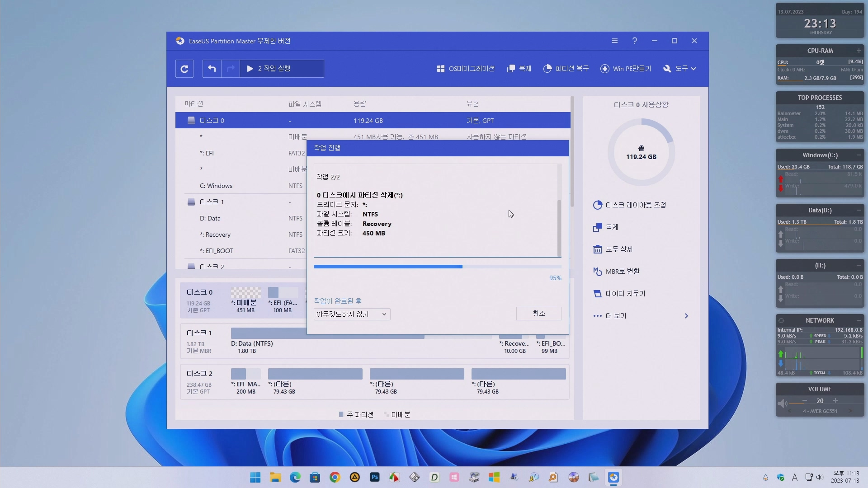868x488 pixels.
Task: Click EaseUS Partition Master taskbar icon
Action: click(613, 477)
